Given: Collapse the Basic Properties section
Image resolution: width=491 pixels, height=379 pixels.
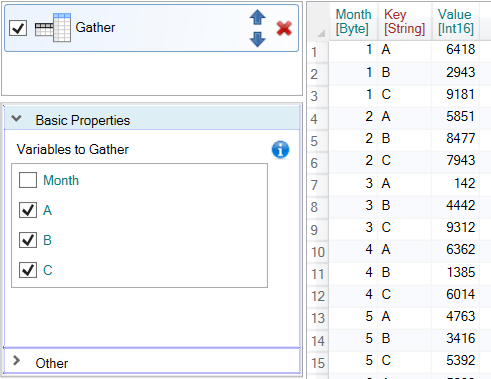Looking at the screenshot, I should point(16,118).
